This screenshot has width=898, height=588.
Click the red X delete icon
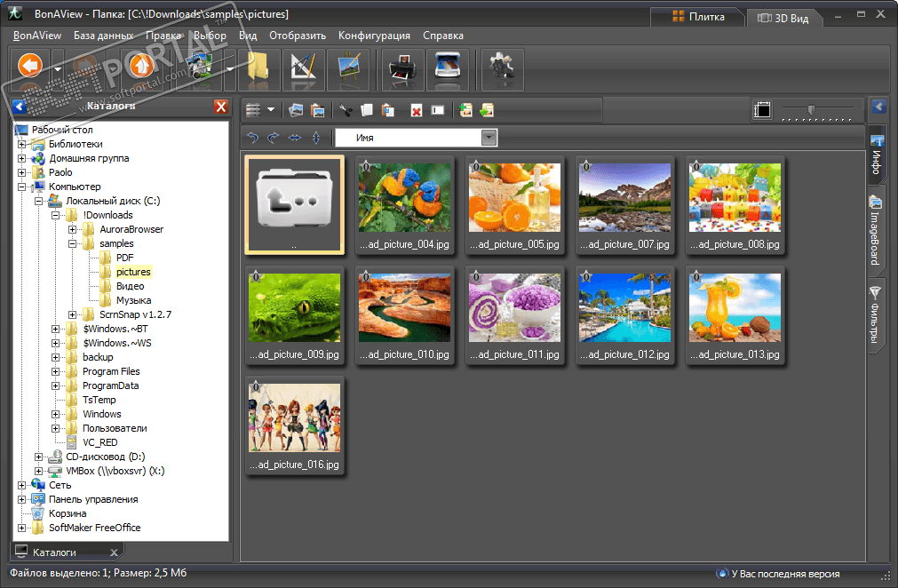[416, 110]
